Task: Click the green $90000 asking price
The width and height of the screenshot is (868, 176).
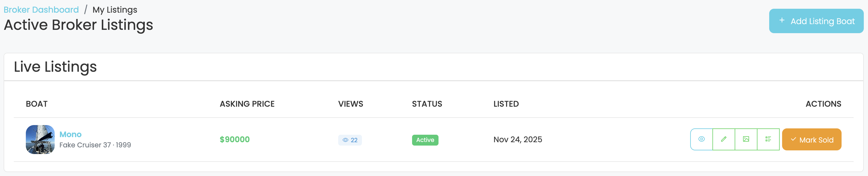Action: tap(235, 139)
